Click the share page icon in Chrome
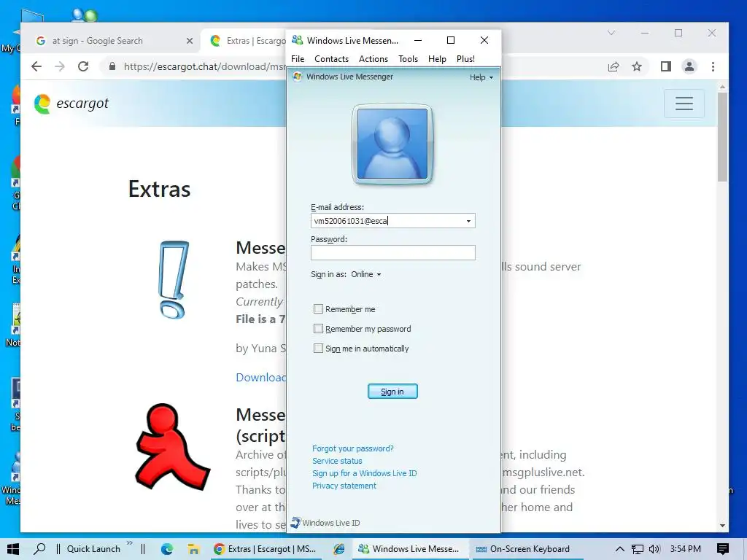The height and width of the screenshot is (560, 747). click(614, 66)
